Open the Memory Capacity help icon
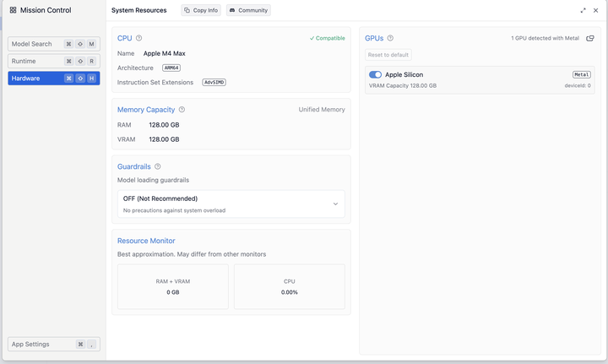Viewport: 608px width, 364px height. tap(182, 110)
